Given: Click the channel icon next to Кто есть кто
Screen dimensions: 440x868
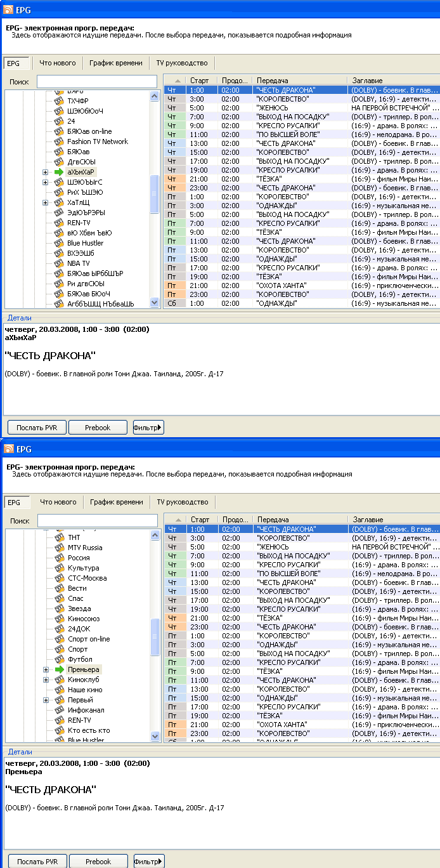Looking at the screenshot, I should tap(59, 730).
